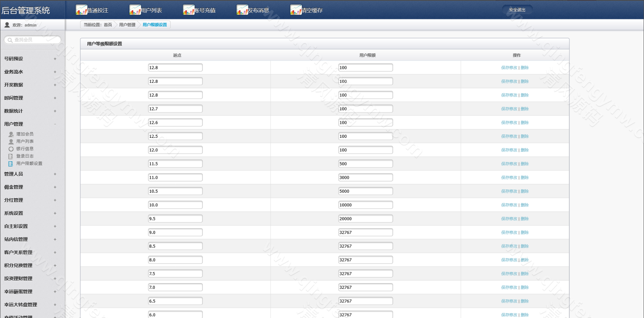This screenshot has width=644, height=318.
Task: Open 银行信息 in the sidebar
Action: tap(25, 149)
